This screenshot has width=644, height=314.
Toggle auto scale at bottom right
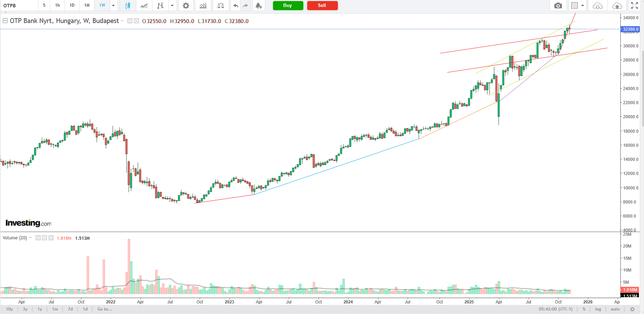tap(615, 309)
